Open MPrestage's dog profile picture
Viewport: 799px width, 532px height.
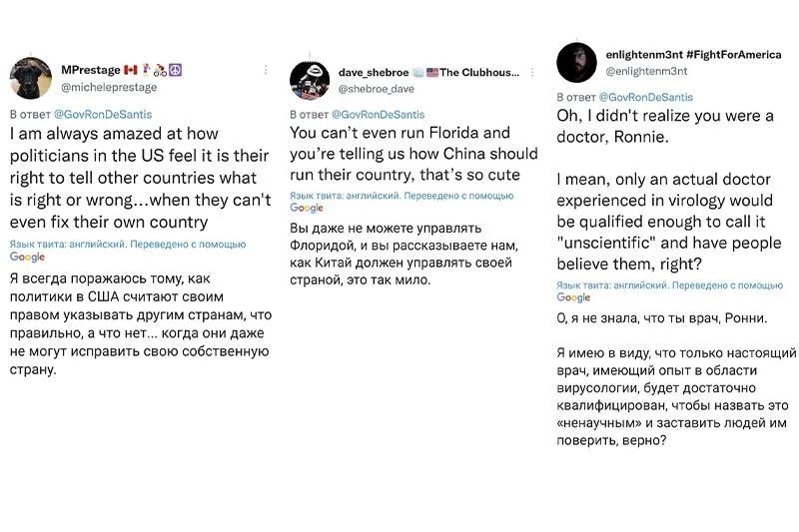tap(31, 78)
